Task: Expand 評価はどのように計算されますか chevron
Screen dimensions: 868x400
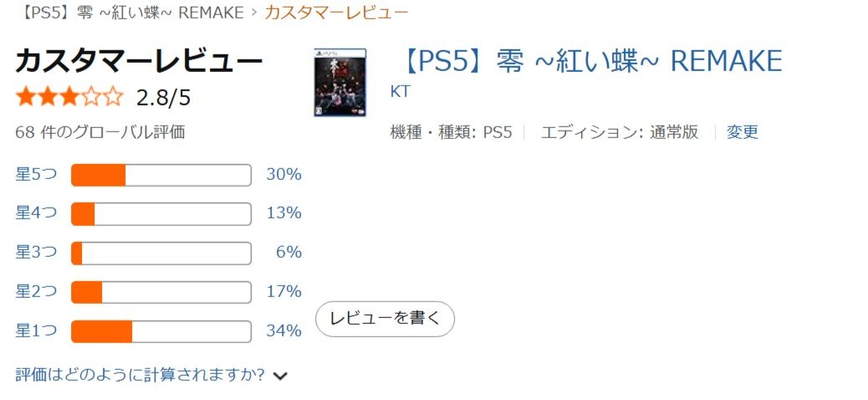Action: (x=281, y=376)
